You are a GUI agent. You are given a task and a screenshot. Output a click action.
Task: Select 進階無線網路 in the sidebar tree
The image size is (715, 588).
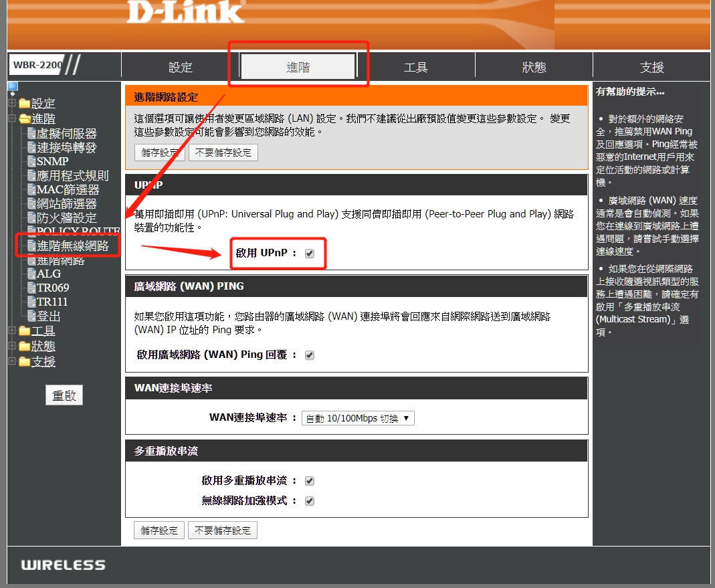(72, 246)
